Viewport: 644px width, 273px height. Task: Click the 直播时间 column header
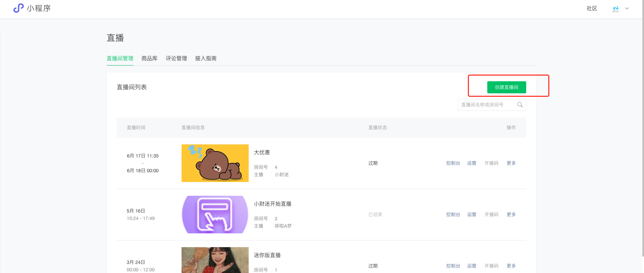[136, 128]
